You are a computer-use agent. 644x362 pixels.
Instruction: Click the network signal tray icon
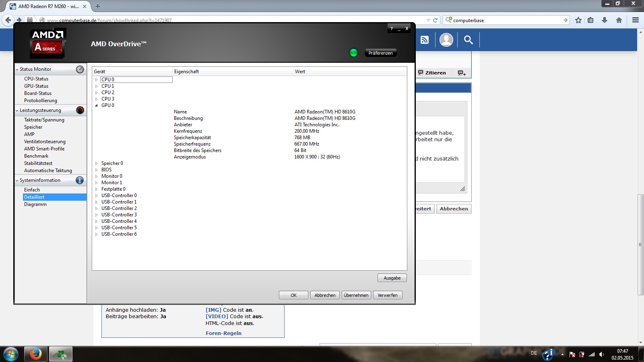[592, 354]
